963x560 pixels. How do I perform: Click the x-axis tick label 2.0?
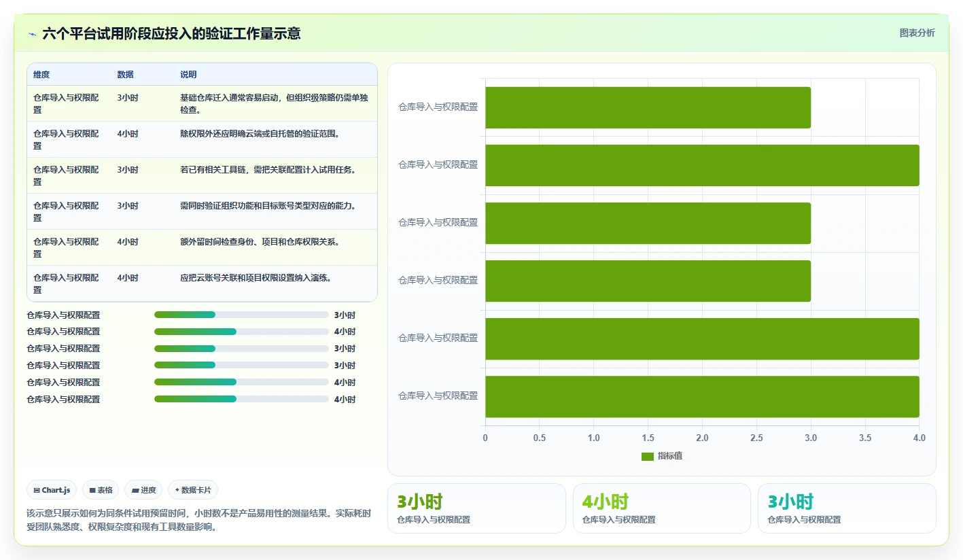point(702,438)
